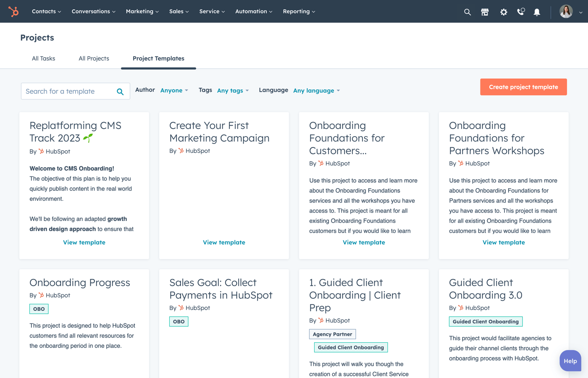
Task: Open the Service menu
Action: pyautogui.click(x=212, y=11)
